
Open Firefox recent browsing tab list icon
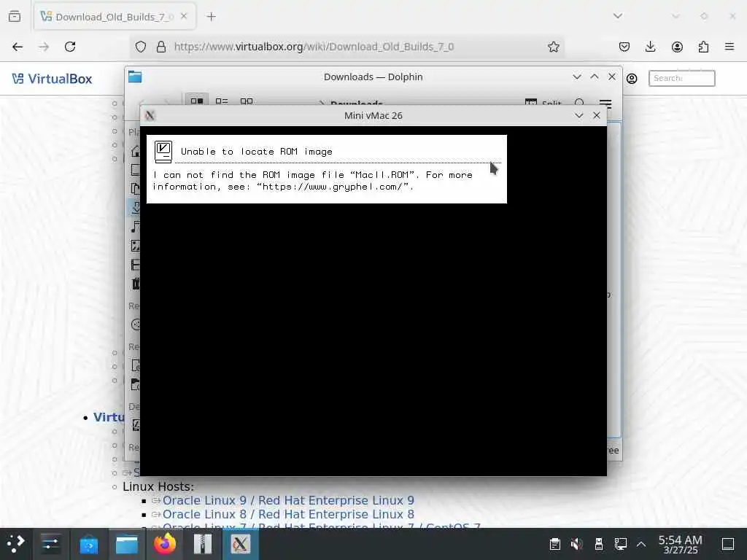(x=15, y=16)
